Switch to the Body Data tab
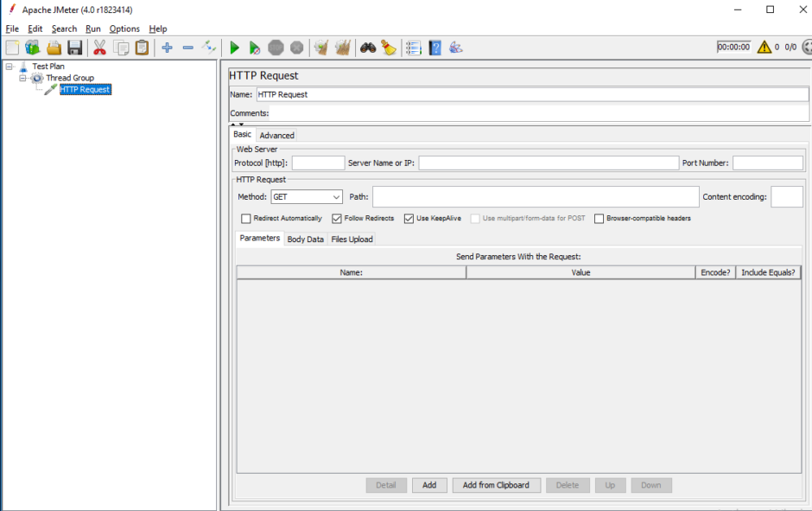Image resolution: width=812 pixels, height=511 pixels. click(306, 240)
